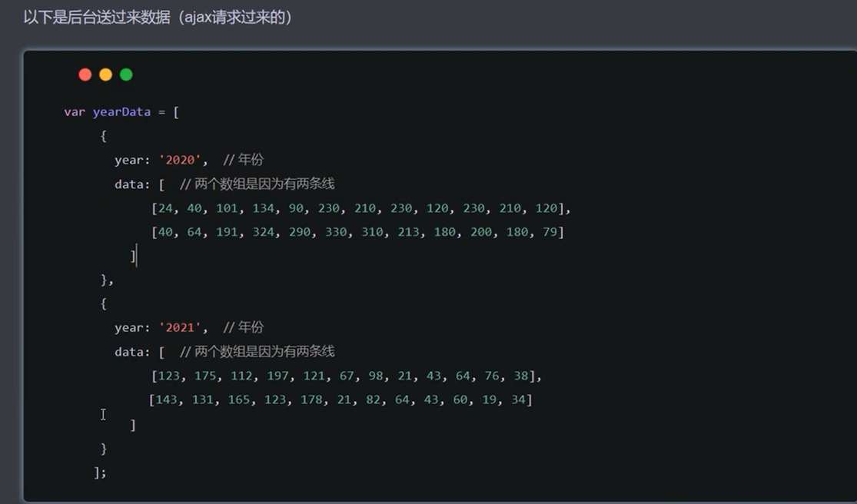Click the number 197 in the 2021 data

pos(277,376)
